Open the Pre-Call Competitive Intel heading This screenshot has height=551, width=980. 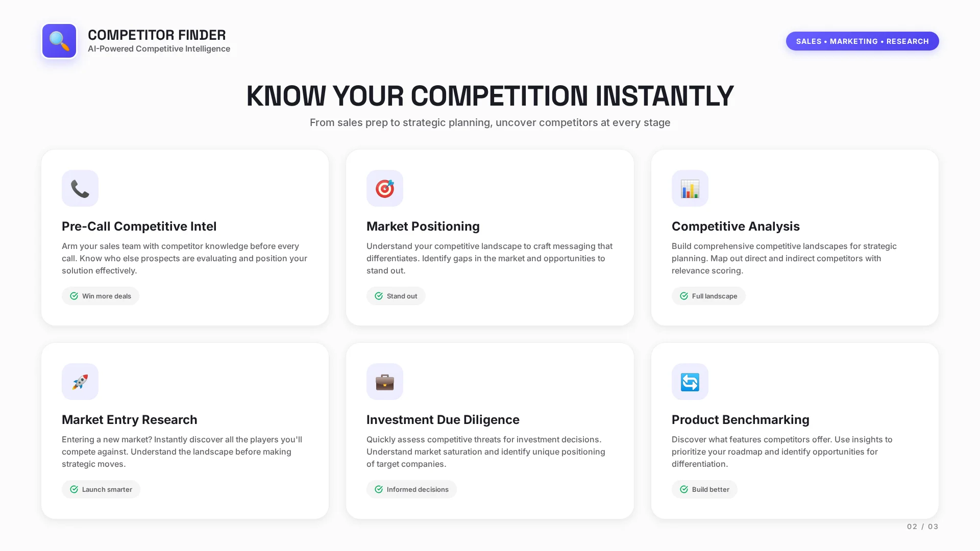click(x=139, y=226)
